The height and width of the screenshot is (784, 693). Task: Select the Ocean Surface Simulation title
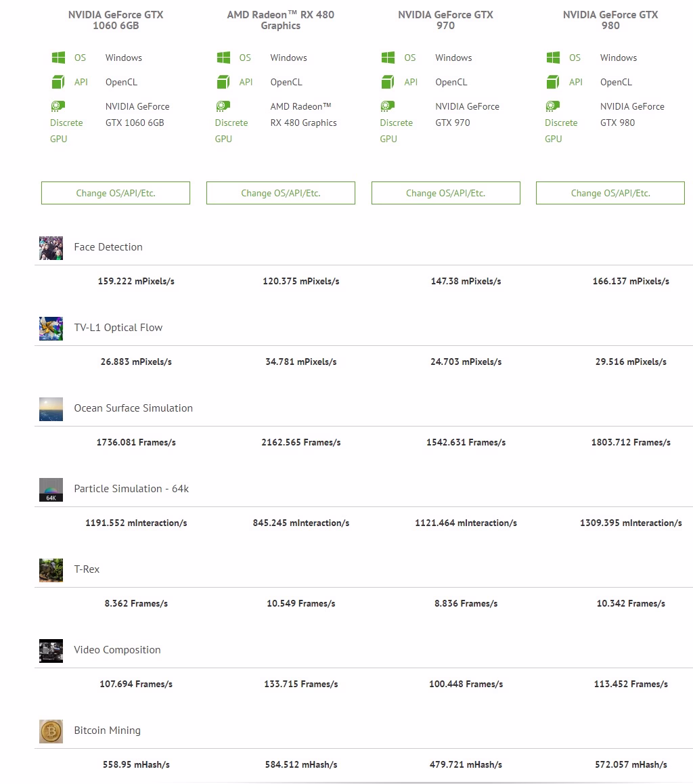(133, 408)
